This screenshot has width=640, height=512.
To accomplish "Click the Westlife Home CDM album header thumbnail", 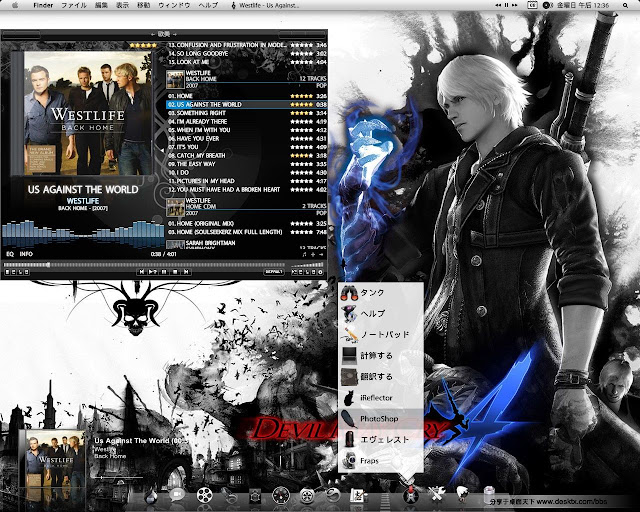I will (175, 207).
